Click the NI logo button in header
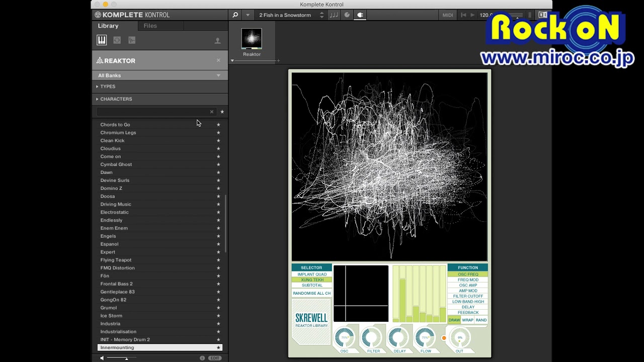644x362 pixels. click(x=542, y=15)
